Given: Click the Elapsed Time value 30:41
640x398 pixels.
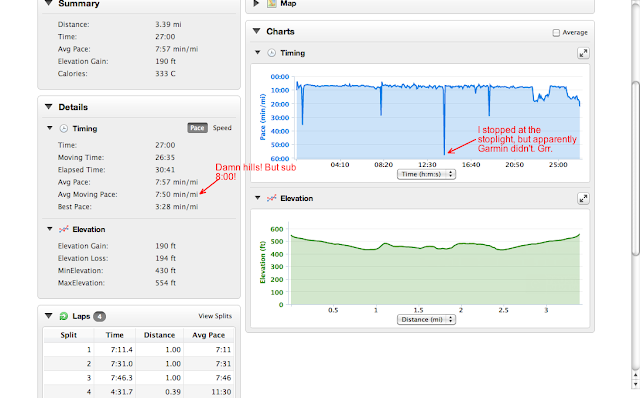Looking at the screenshot, I should pyautogui.click(x=165, y=170).
